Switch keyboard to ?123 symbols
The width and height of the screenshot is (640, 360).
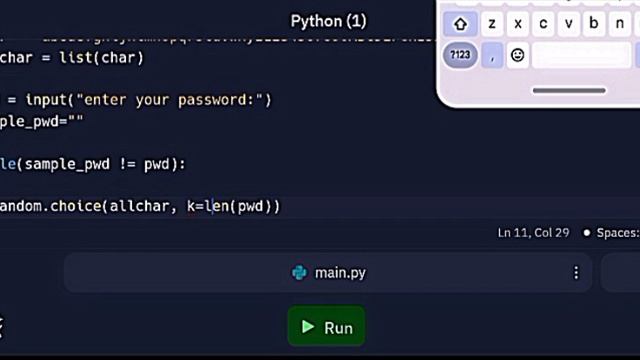click(460, 55)
